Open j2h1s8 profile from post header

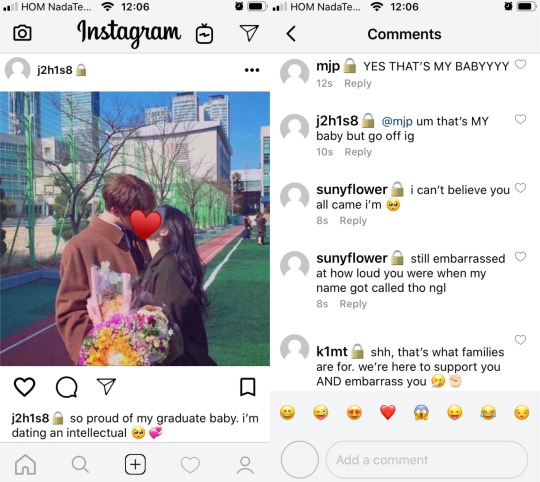tap(55, 70)
